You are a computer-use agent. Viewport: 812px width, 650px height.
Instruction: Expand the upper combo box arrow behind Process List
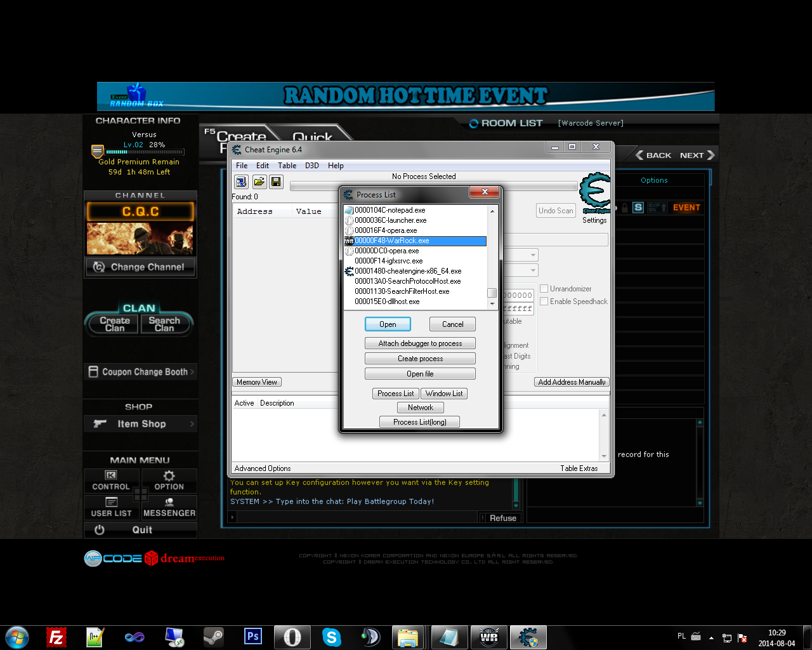pos(533,255)
